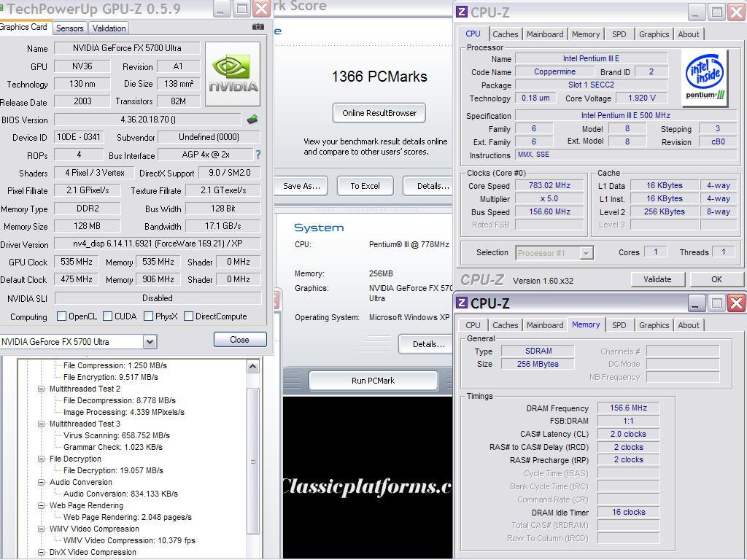This screenshot has width=747, height=560.
Task: Select the Grammar Check result row
Action: pos(113,447)
